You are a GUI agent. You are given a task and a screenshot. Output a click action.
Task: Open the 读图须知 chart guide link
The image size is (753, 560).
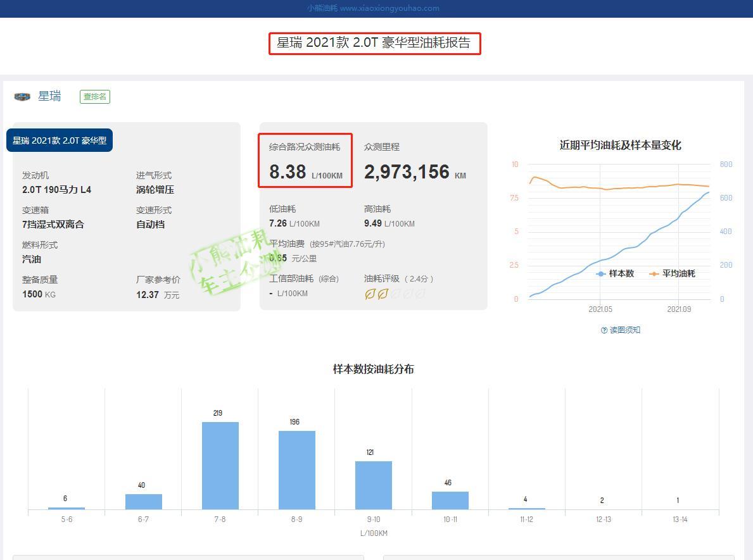(625, 330)
